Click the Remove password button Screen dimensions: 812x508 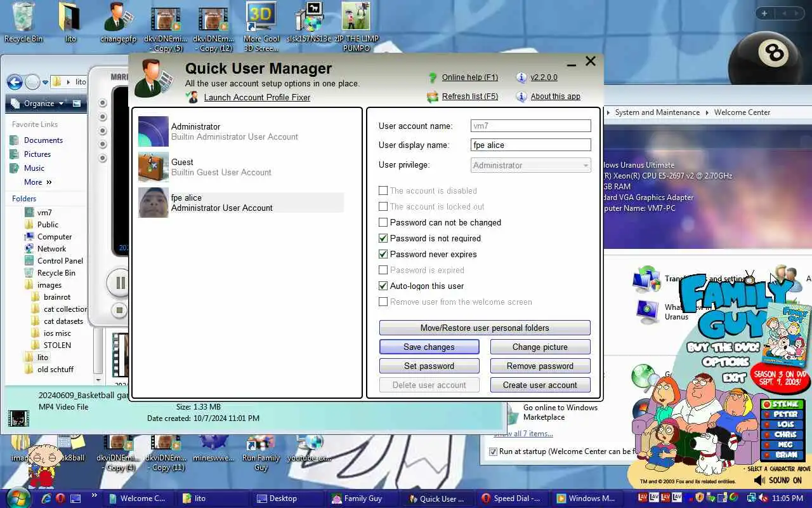click(540, 366)
